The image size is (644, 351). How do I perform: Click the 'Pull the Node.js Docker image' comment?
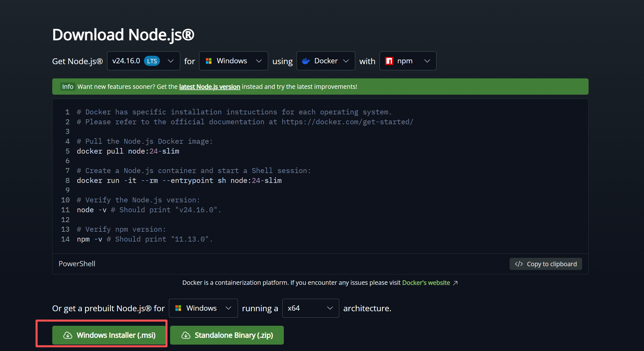(x=145, y=141)
